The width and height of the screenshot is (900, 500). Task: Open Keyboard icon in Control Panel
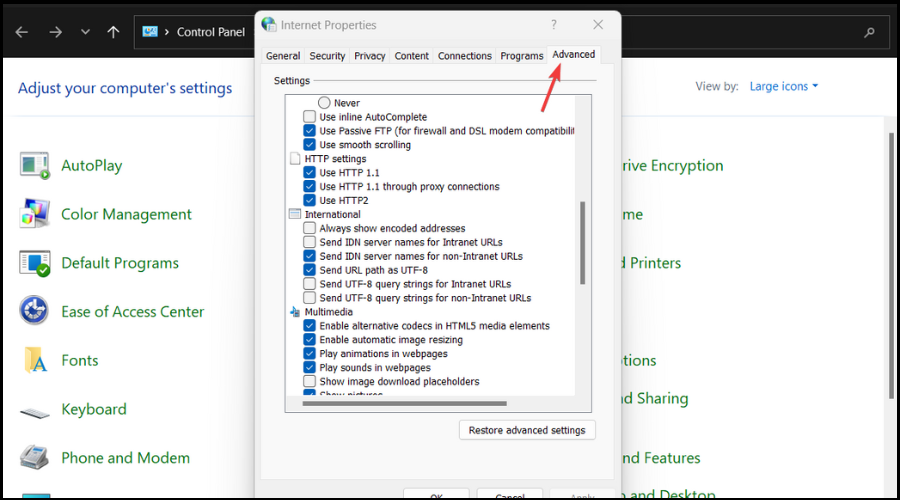34,412
